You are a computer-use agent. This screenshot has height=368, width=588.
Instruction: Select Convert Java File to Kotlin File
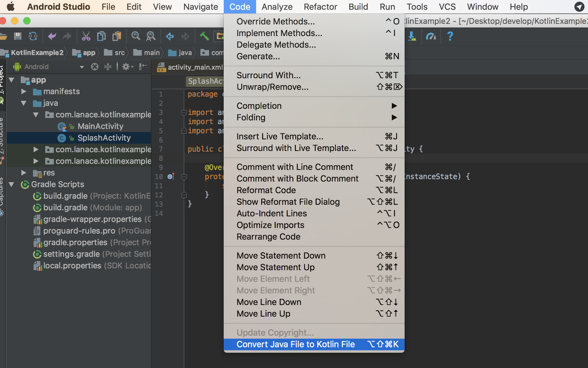pyautogui.click(x=296, y=344)
